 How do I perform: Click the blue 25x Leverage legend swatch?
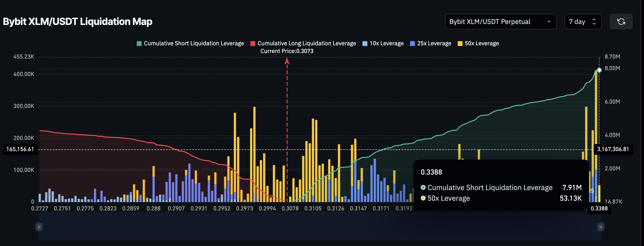(x=413, y=43)
